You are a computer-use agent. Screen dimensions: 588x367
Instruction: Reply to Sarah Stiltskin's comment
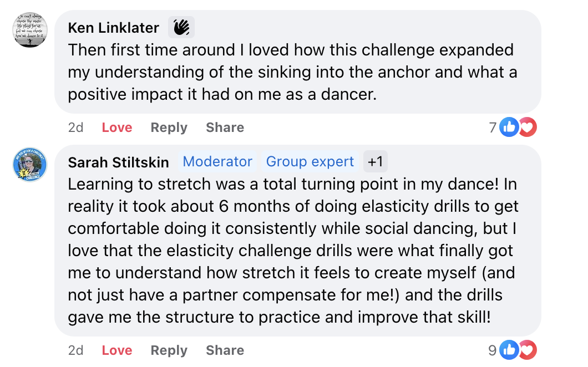[x=169, y=350]
